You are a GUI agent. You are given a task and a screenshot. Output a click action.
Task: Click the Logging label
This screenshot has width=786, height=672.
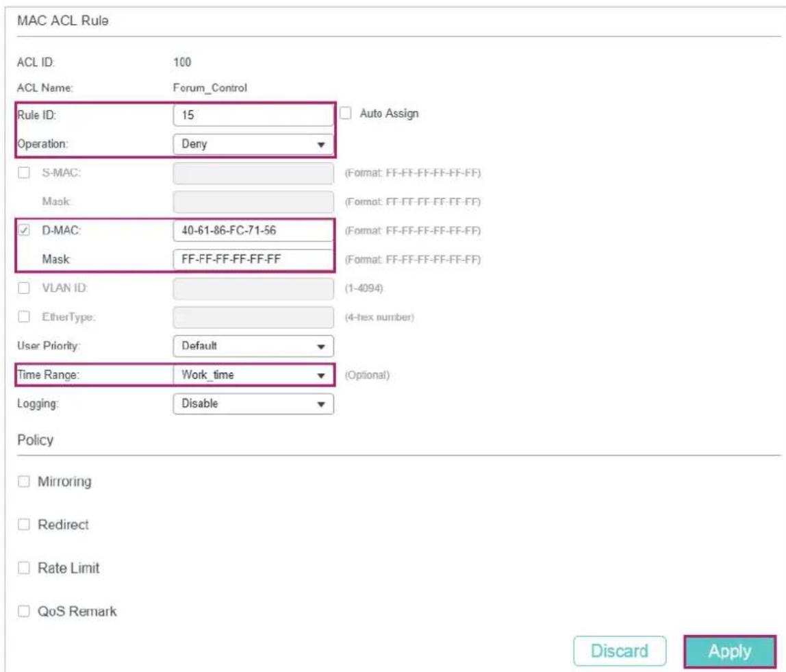pyautogui.click(x=38, y=403)
